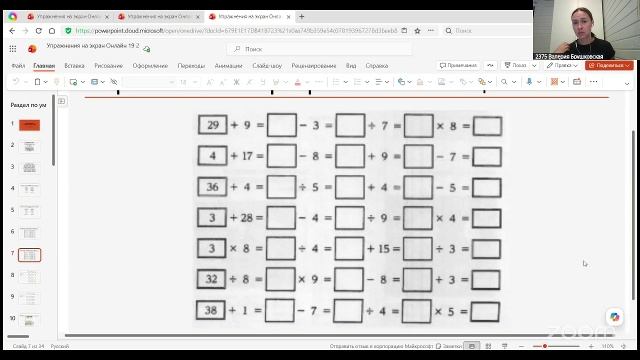The width and height of the screenshot is (640, 360).
Task: Click the text alignment icon
Action: click(378, 82)
